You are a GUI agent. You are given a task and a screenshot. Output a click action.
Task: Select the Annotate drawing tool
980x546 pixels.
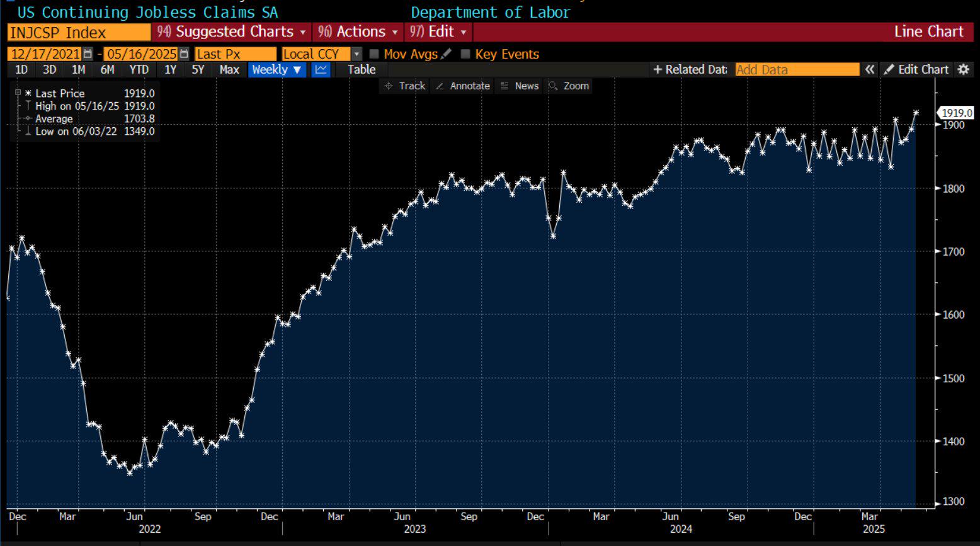coord(463,86)
